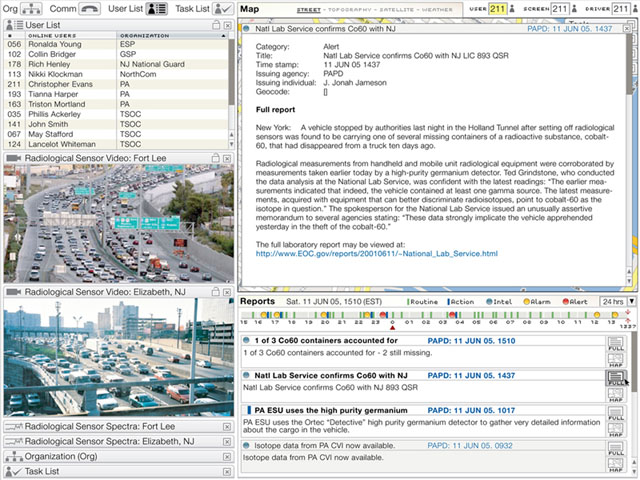Viewport: 640px width, 480px height.
Task: Open the 24 hrs time range dropdown
Action: (632, 302)
